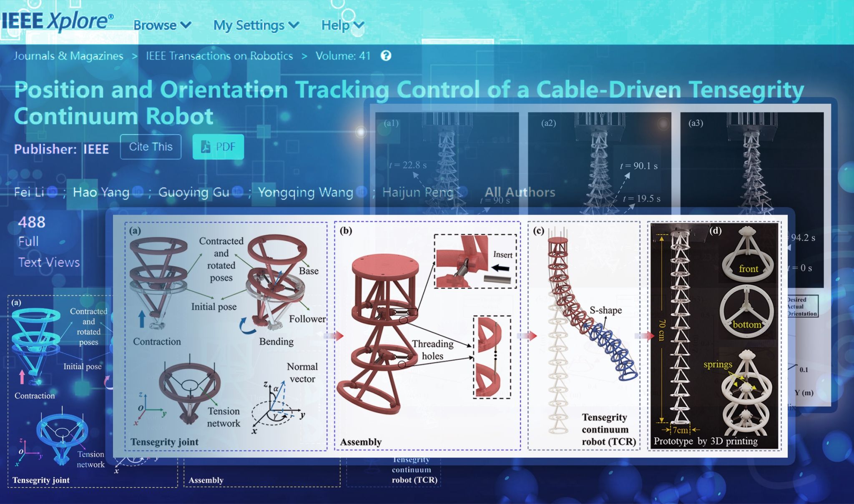
Task: Open Fei Li's ORCID icon
Action: pyautogui.click(x=53, y=192)
